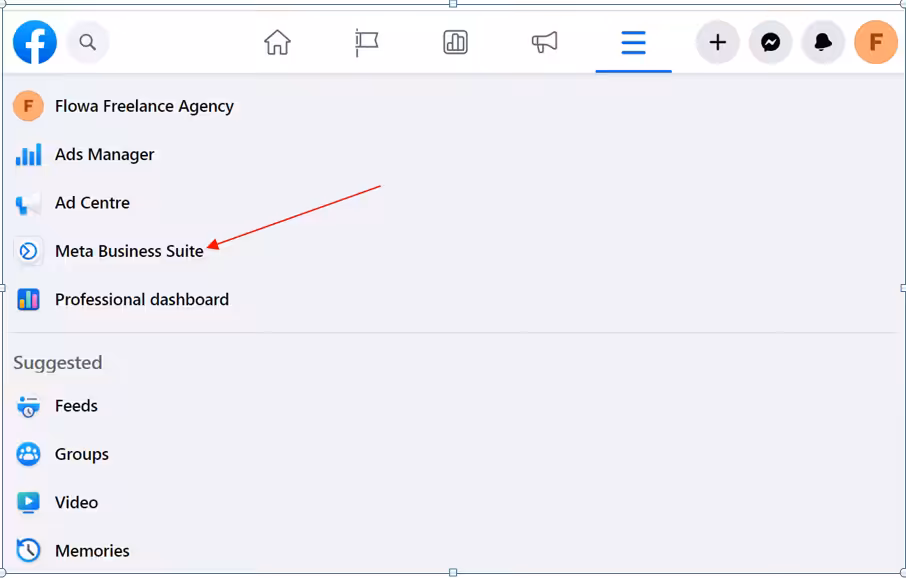This screenshot has width=906, height=578.
Task: Click the Professional dashboard icon
Action: [28, 299]
